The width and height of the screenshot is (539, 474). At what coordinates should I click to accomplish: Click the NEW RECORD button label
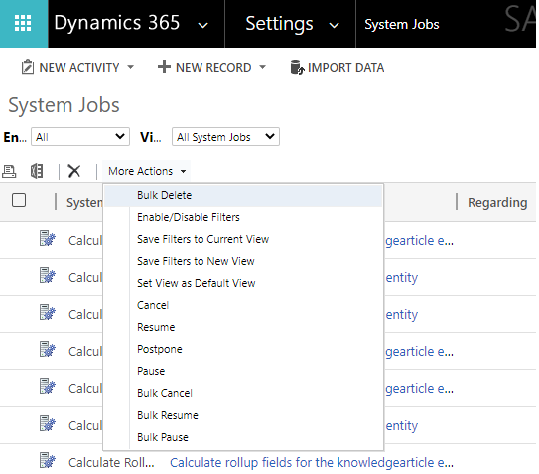[213, 68]
